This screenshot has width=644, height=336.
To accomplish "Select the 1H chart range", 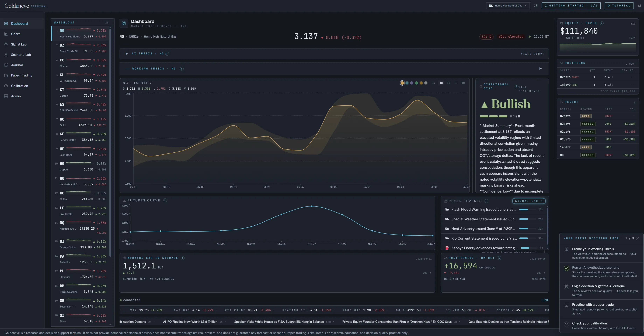I will point(463,83).
